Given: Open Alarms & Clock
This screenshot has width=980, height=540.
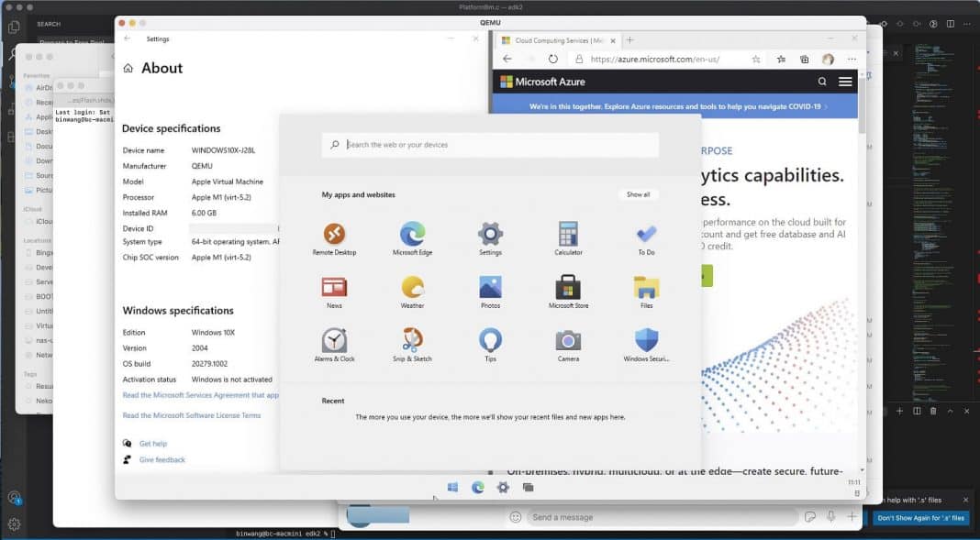Looking at the screenshot, I should [333, 342].
